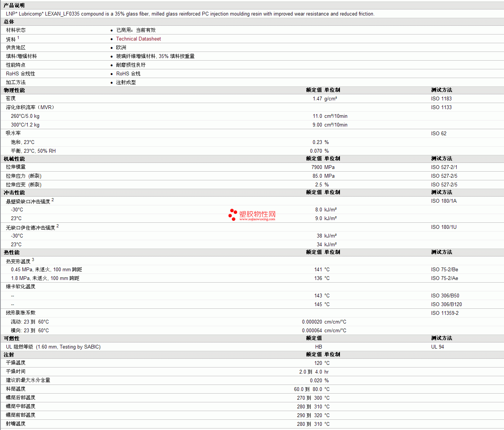This screenshot has width=504, height=430.
Task: Select the tensile stress value 85.0
Action: pyautogui.click(x=317, y=176)
